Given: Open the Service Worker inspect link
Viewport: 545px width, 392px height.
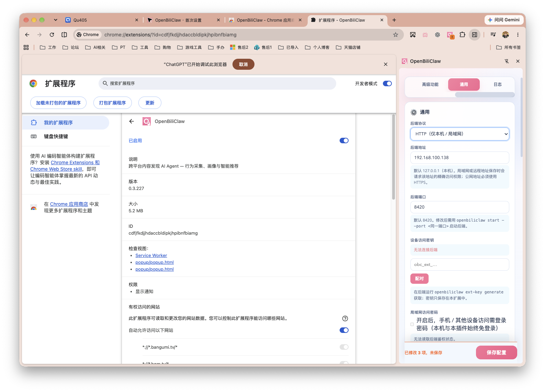Looking at the screenshot, I should [x=151, y=255].
